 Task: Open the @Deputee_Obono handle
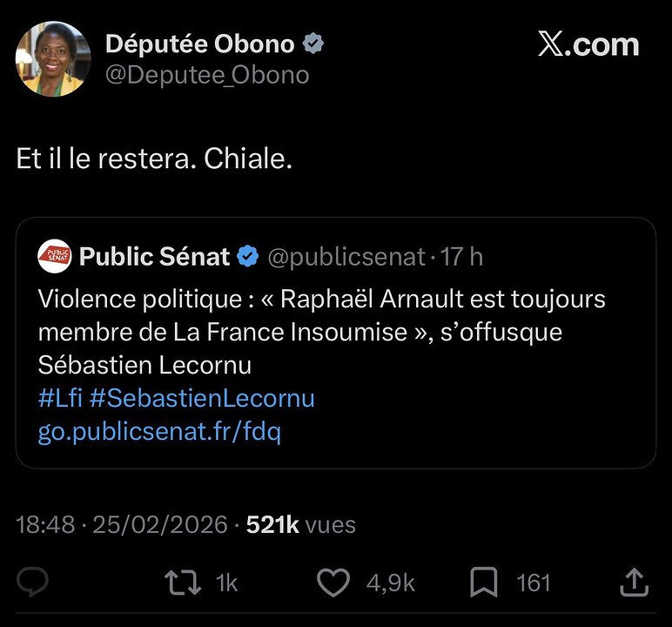[207, 75]
